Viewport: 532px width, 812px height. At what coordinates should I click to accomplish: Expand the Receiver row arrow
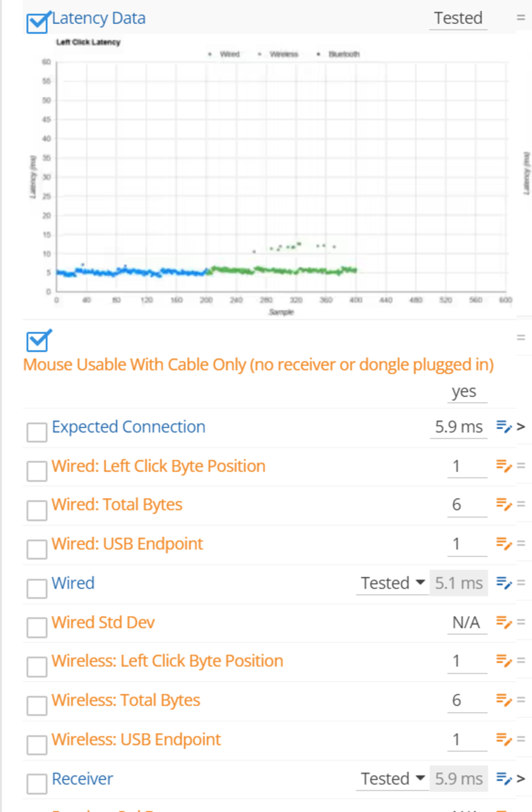tap(520, 779)
